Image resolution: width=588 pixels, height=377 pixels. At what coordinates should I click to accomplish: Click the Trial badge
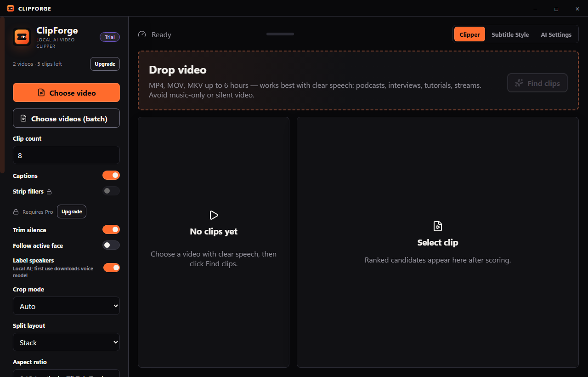(x=110, y=37)
